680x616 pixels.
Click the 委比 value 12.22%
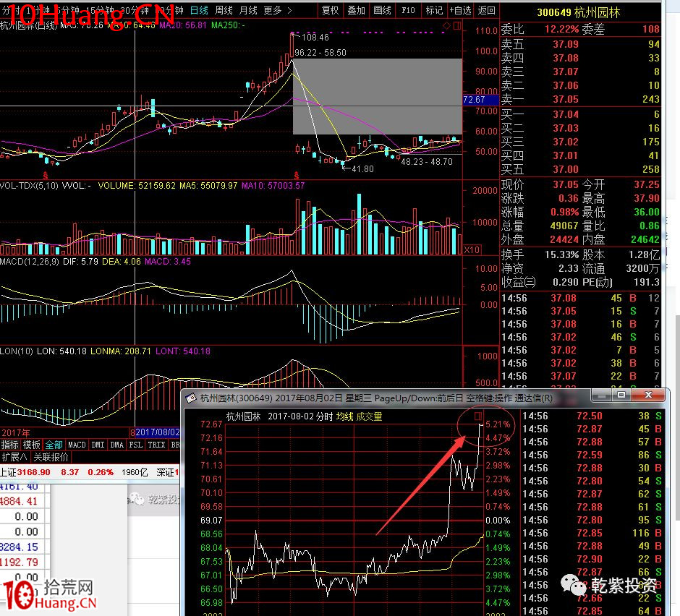coord(561,29)
